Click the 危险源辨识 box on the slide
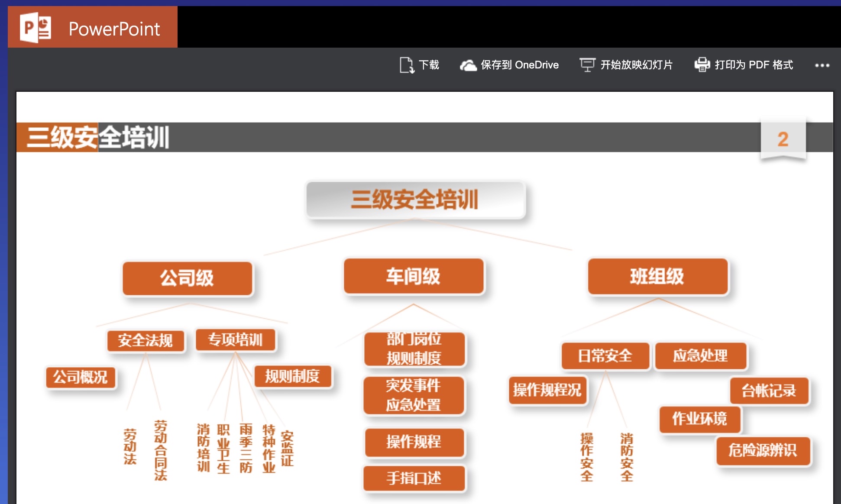 pos(763,452)
